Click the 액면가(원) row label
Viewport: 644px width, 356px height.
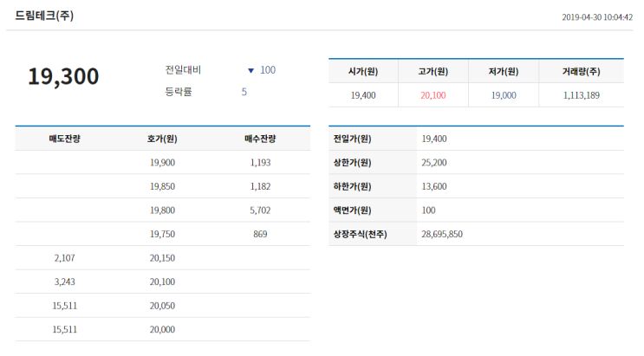(x=353, y=210)
